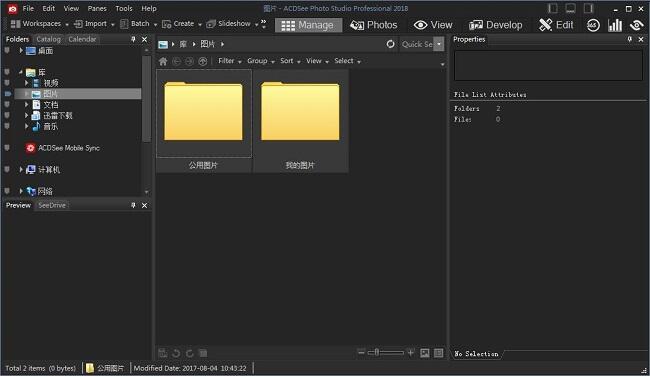The image size is (650, 380).
Task: Click the ACDSee logo icon in title bar
Action: (12, 8)
